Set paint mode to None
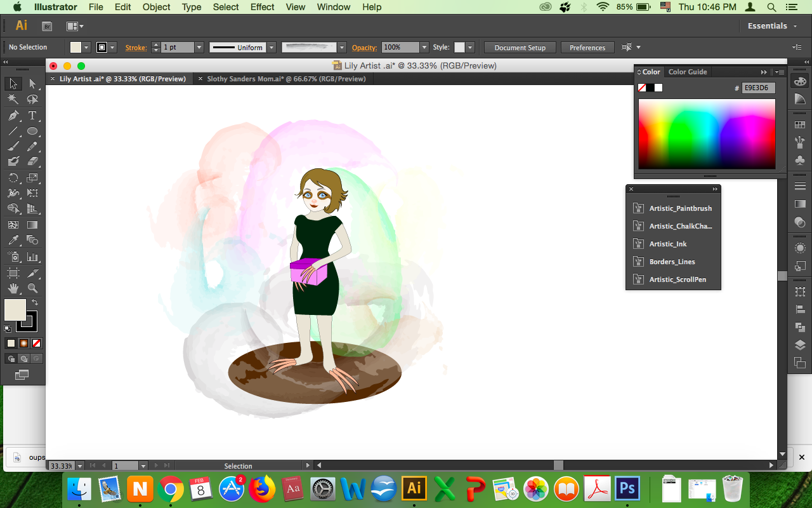The image size is (812, 508). (x=37, y=343)
